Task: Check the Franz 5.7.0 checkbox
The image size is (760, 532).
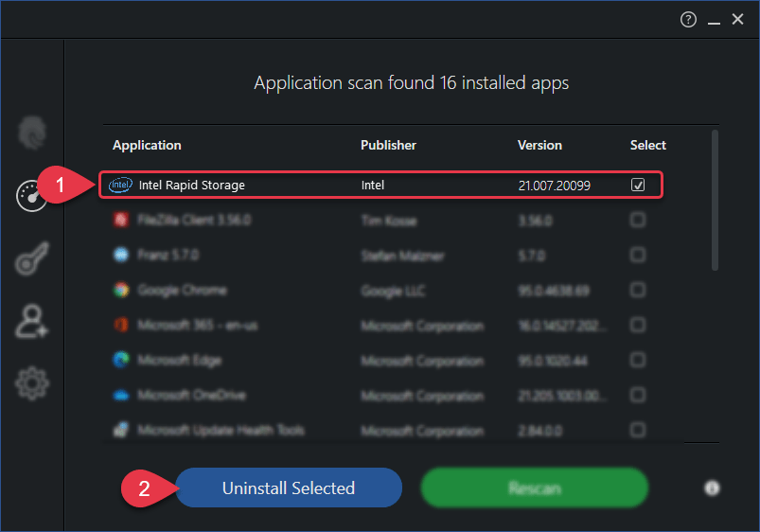Action: point(637,255)
